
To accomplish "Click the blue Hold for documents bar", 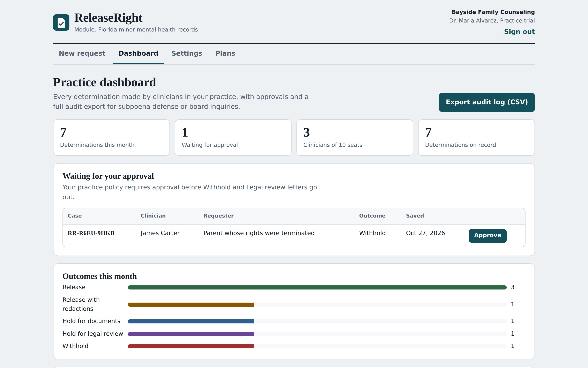I will point(191,321).
